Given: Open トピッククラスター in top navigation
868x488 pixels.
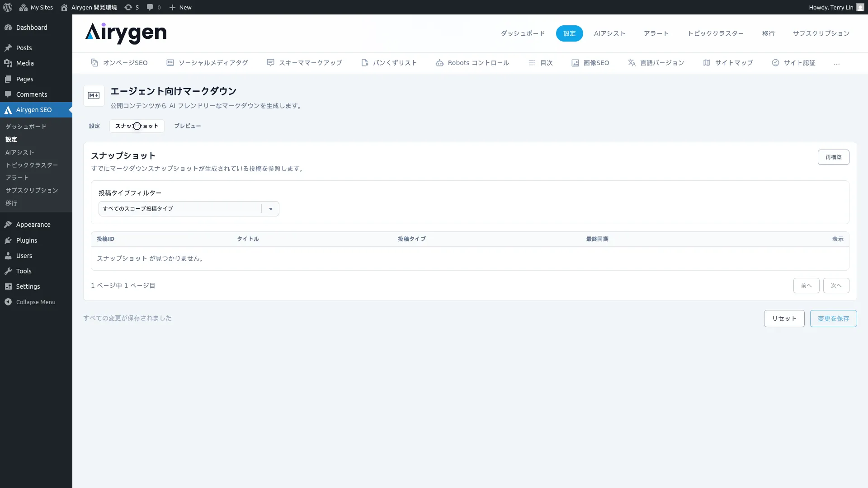Looking at the screenshot, I should pos(716,33).
